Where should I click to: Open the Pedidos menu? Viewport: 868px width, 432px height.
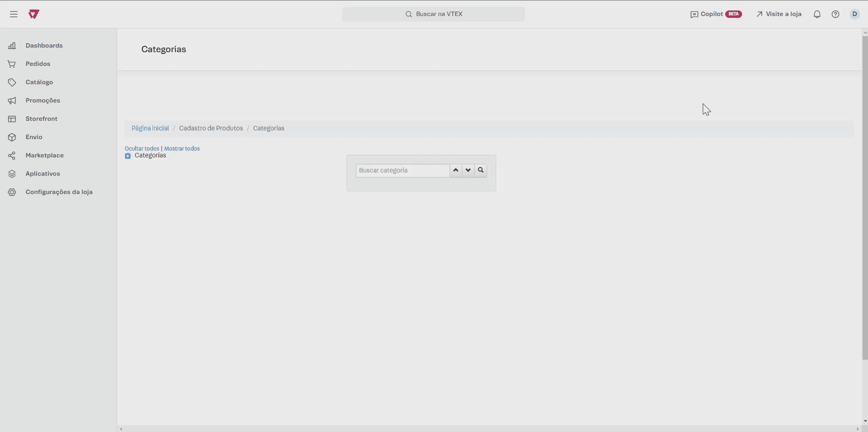click(38, 64)
